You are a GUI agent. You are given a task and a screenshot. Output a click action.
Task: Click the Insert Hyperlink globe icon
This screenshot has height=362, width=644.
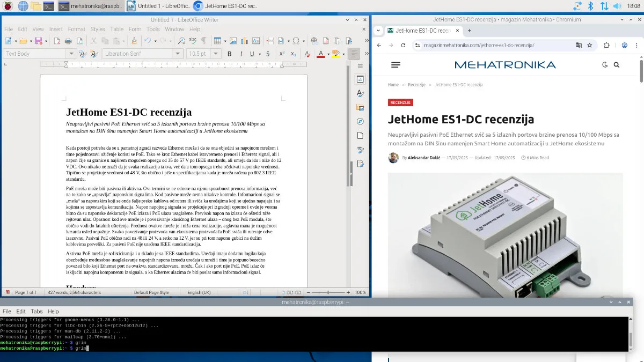(x=314, y=41)
